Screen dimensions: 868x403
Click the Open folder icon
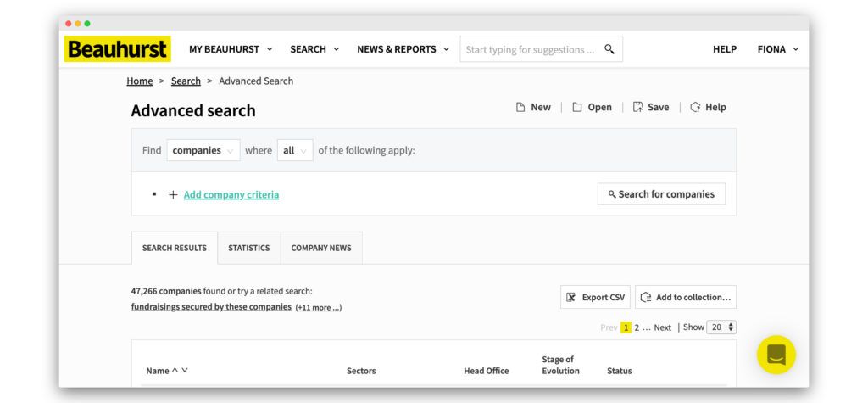(x=576, y=107)
